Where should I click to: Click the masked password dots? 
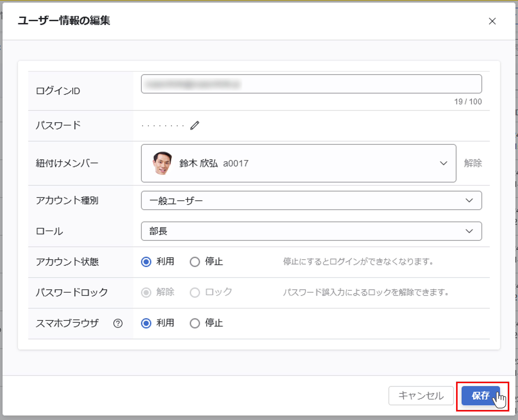pos(163,126)
